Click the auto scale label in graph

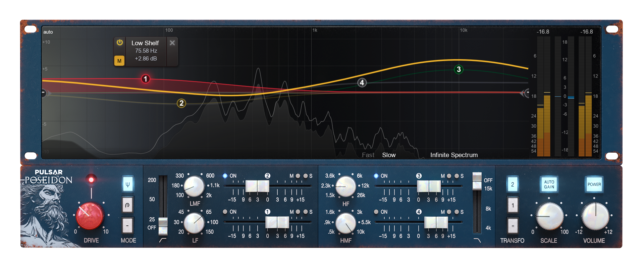tap(48, 32)
